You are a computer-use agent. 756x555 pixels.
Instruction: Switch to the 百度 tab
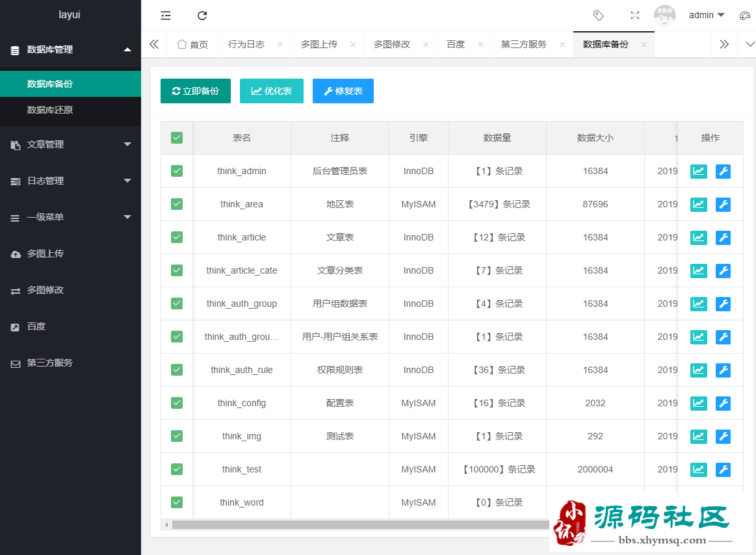point(456,44)
